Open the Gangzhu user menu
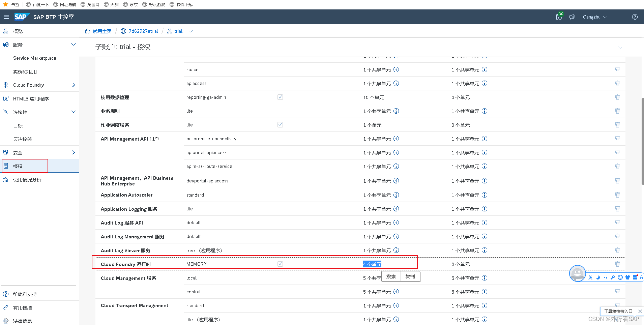 595,17
